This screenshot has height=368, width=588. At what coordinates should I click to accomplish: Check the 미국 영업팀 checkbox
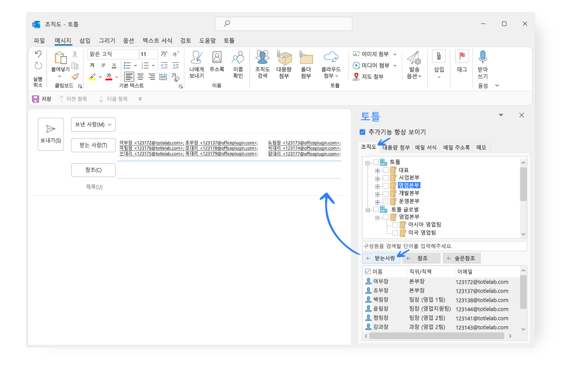(395, 233)
